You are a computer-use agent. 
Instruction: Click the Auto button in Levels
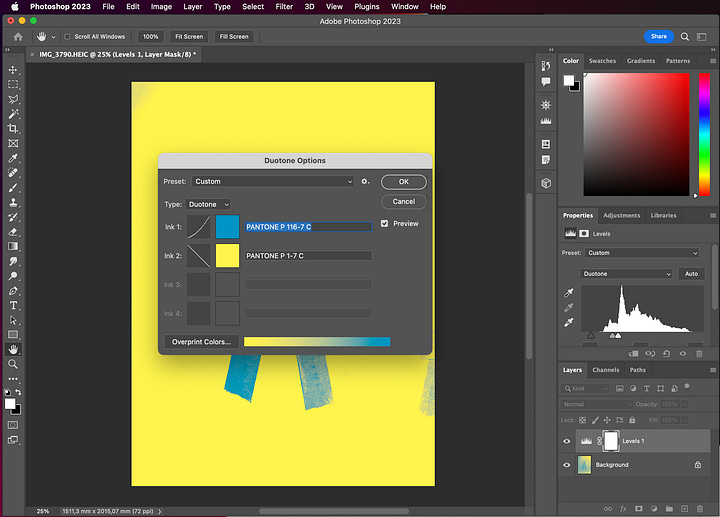[x=691, y=274]
